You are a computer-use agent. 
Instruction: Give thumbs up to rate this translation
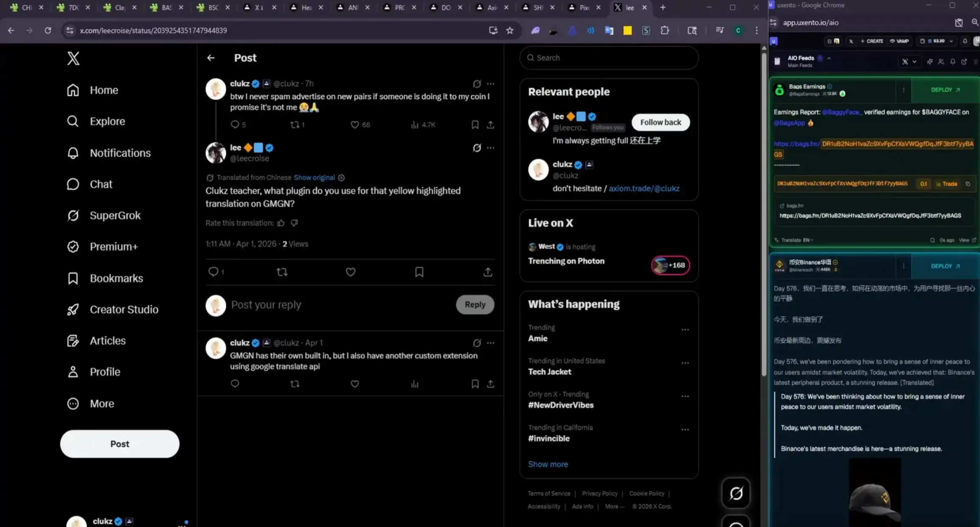(x=281, y=223)
